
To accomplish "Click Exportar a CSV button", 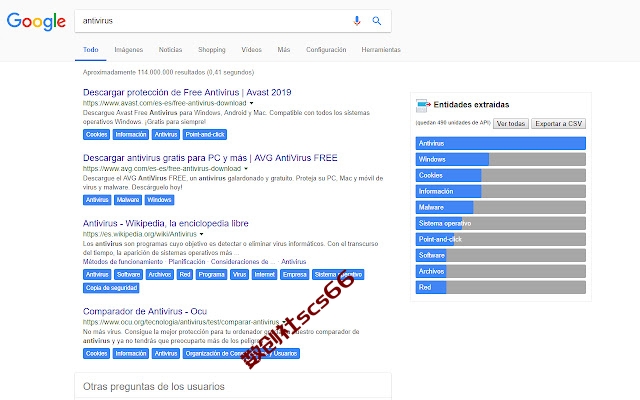I will [x=558, y=124].
